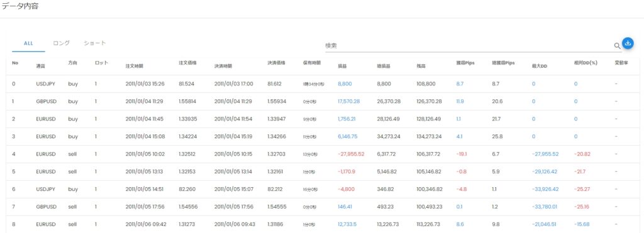Click the search magnifier icon
This screenshot has width=644, height=233.
(x=617, y=46)
